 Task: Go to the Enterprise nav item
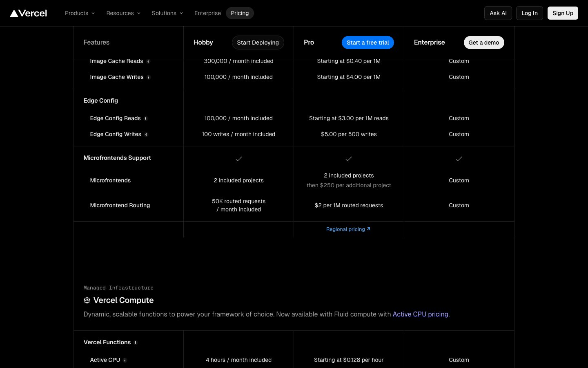coord(207,13)
